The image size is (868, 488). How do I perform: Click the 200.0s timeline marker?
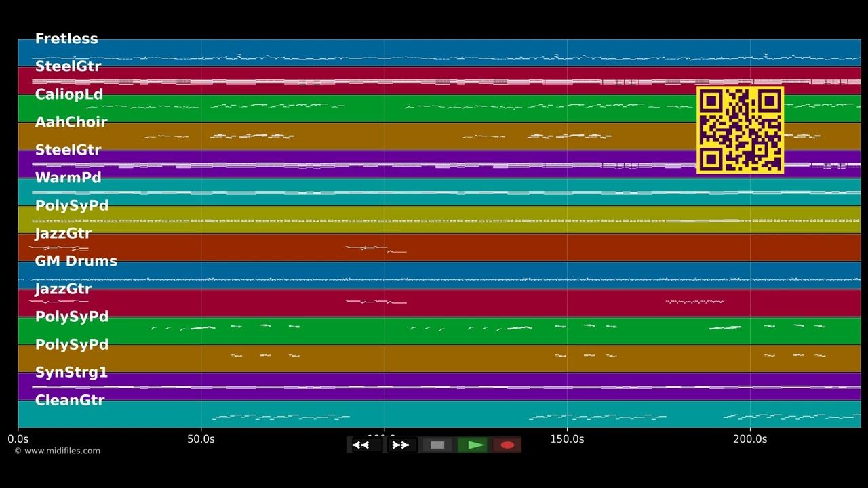pos(750,439)
